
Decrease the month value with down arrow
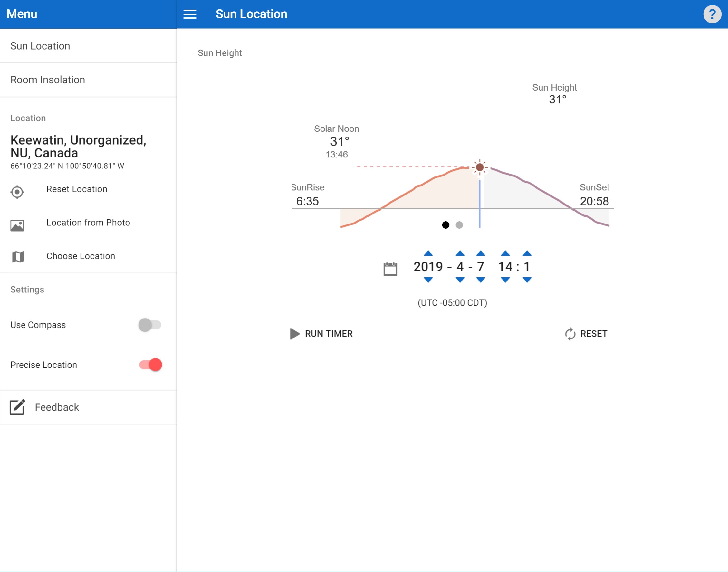tap(460, 280)
